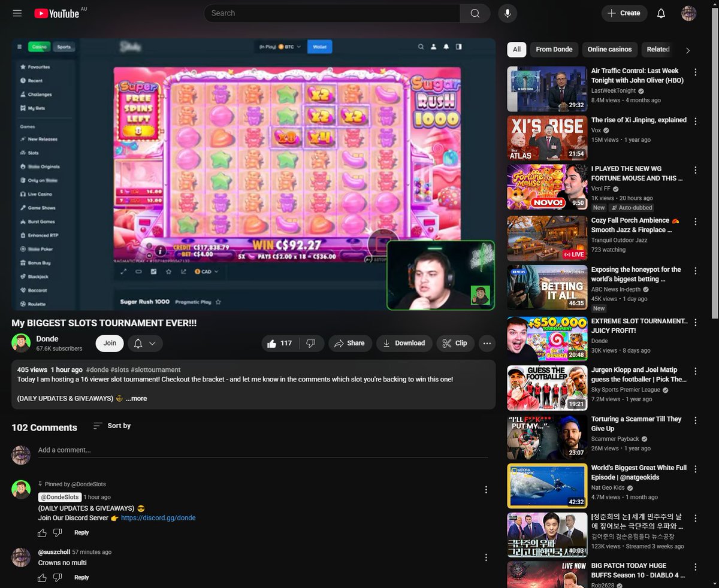Open menu for Extreme Slot Tournament video

[695, 322]
